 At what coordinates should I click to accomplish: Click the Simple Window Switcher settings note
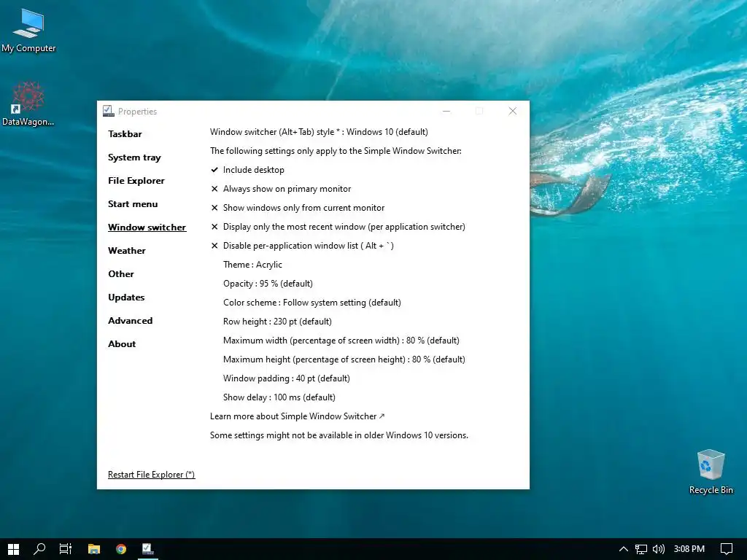pyautogui.click(x=336, y=151)
